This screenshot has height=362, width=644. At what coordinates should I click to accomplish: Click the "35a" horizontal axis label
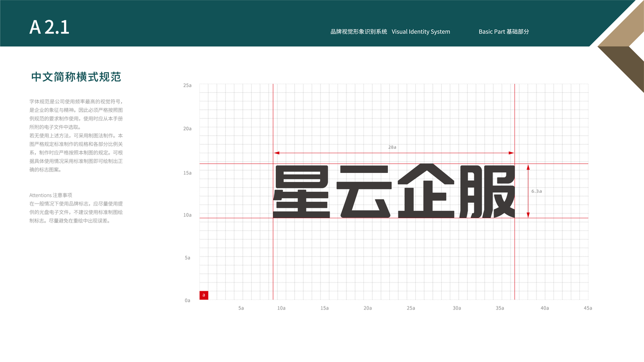500,308
